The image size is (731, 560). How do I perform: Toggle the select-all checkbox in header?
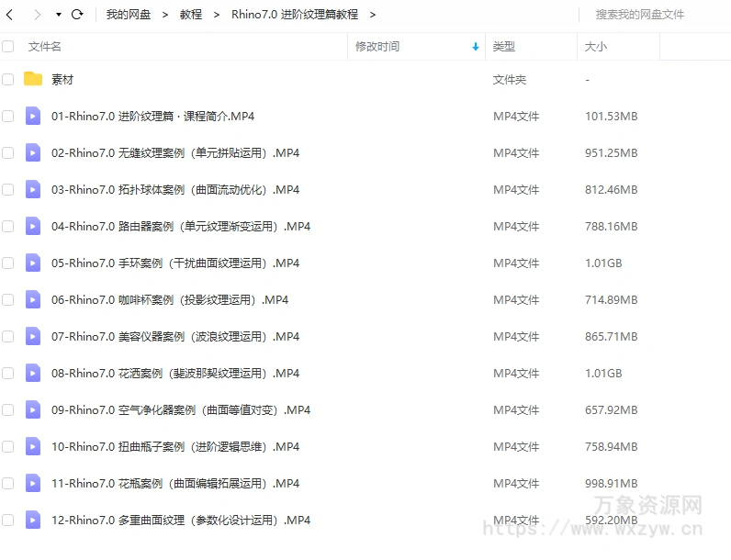click(8, 46)
